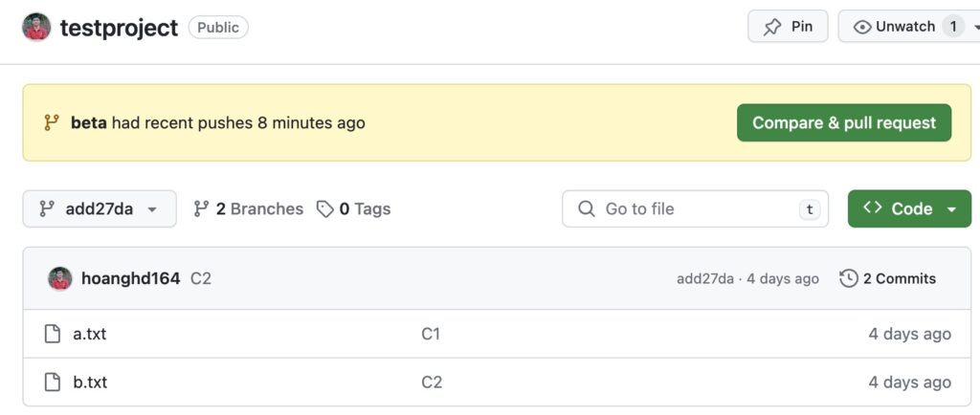Image resolution: width=980 pixels, height=415 pixels.
Task: Click Compare & pull request button
Action: coord(844,123)
